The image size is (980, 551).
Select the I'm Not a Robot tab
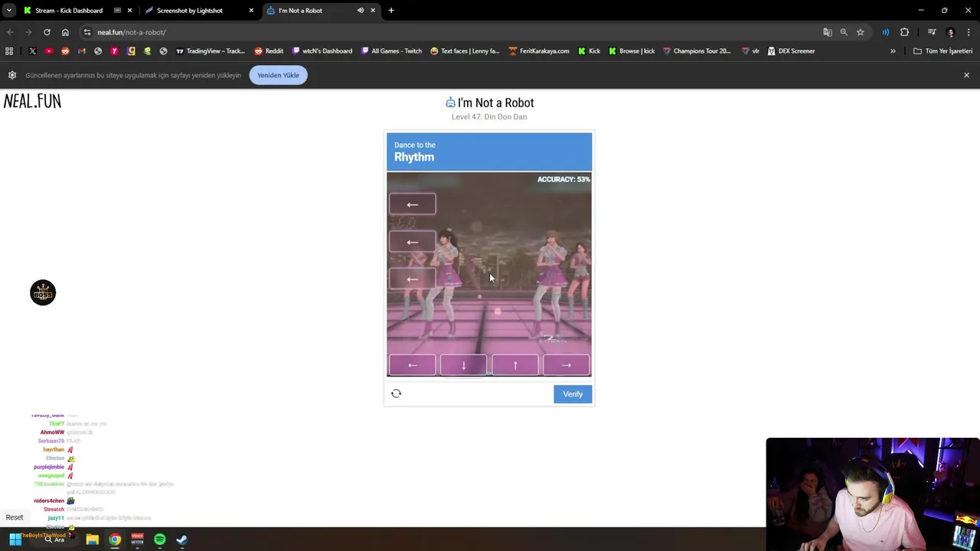click(x=300, y=11)
